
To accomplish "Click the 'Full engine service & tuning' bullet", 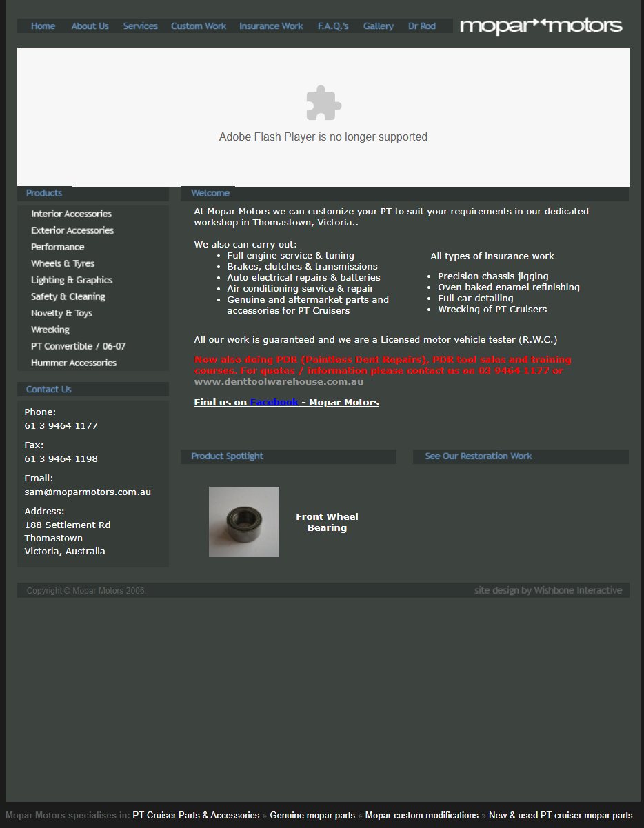I will click(290, 255).
